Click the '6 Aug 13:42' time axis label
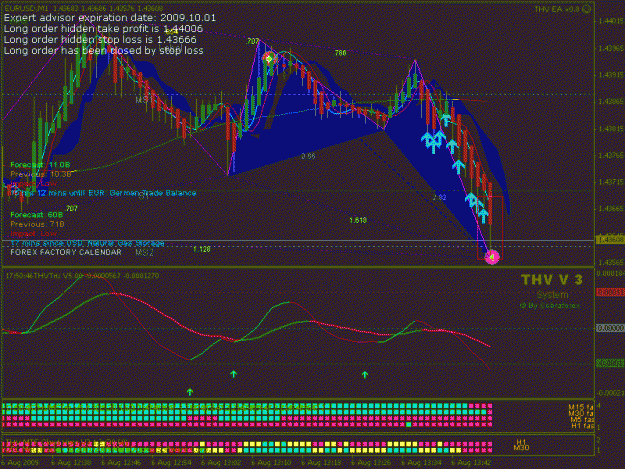625x469 pixels. tap(471, 463)
